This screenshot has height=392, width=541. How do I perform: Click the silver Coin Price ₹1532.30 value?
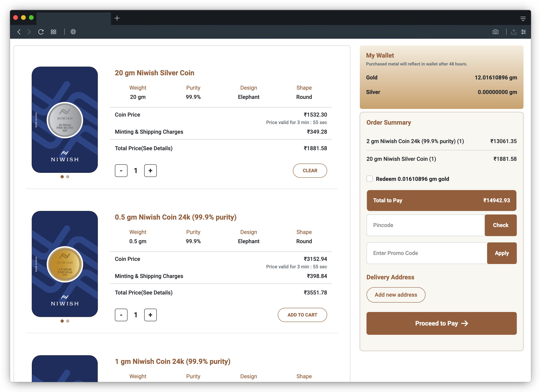click(315, 115)
